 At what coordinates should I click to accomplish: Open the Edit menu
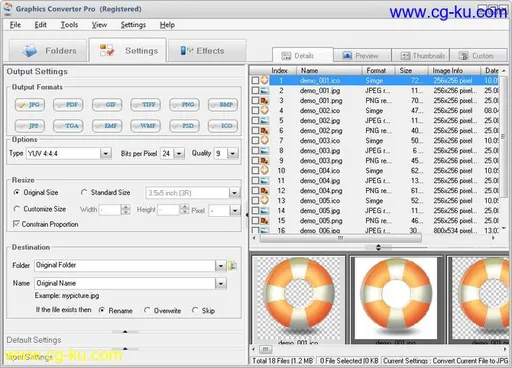tap(40, 25)
